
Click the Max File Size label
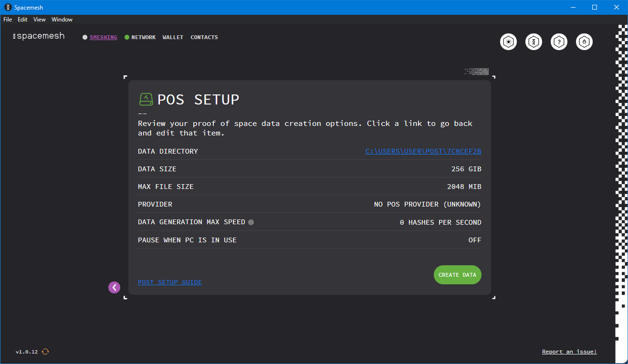pos(166,187)
